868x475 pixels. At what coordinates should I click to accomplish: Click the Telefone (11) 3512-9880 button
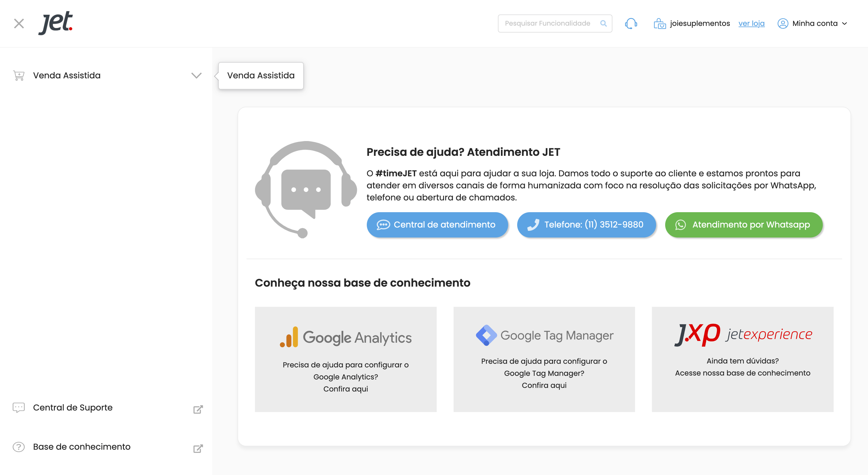pyautogui.click(x=586, y=225)
